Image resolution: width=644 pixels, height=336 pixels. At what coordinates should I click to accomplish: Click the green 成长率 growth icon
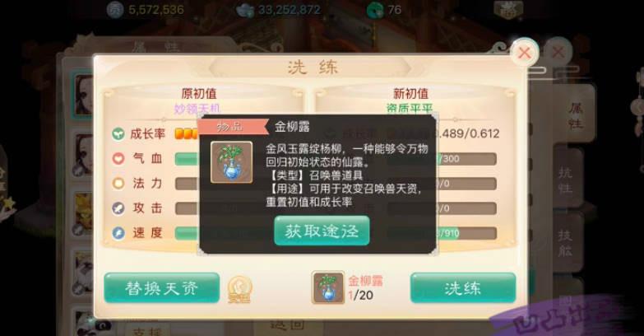coord(118,133)
